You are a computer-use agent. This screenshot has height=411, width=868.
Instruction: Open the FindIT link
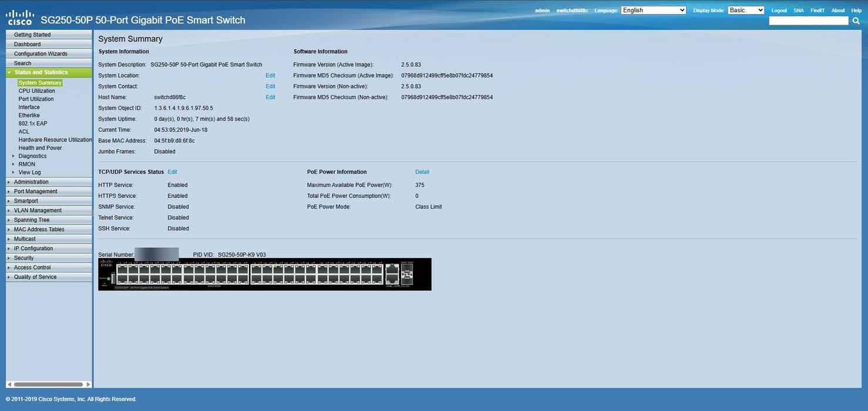tap(817, 11)
